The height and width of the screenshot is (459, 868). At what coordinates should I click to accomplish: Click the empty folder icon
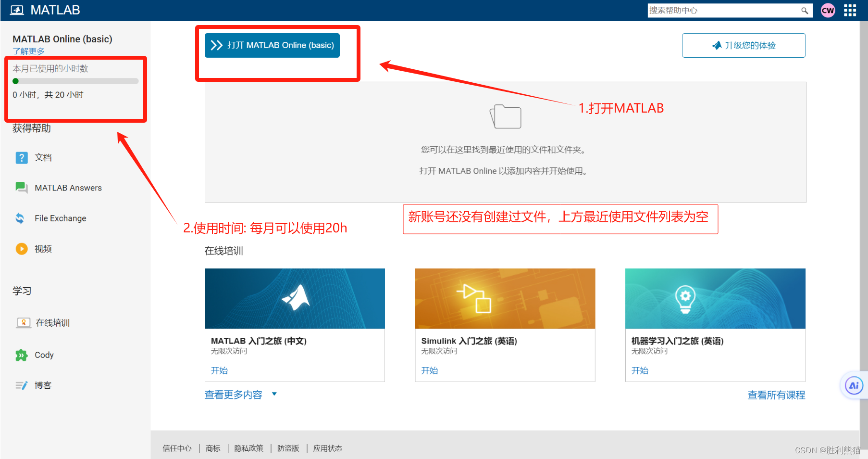pyautogui.click(x=506, y=116)
